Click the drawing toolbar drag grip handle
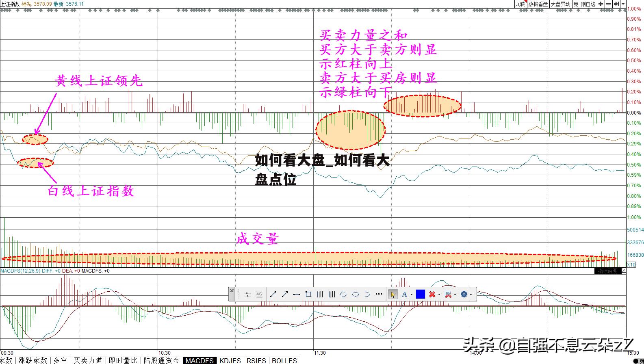Viewport: 644px width, 364px height. (x=239, y=294)
